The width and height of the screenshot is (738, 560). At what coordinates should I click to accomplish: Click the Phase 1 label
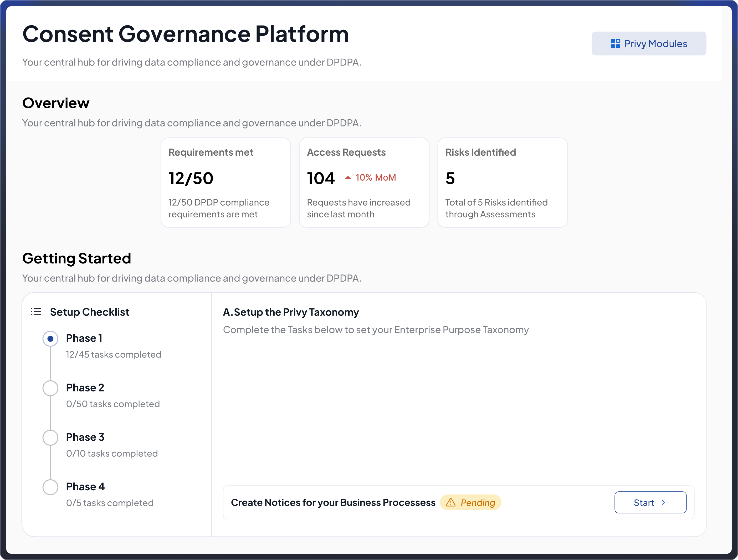tap(84, 338)
